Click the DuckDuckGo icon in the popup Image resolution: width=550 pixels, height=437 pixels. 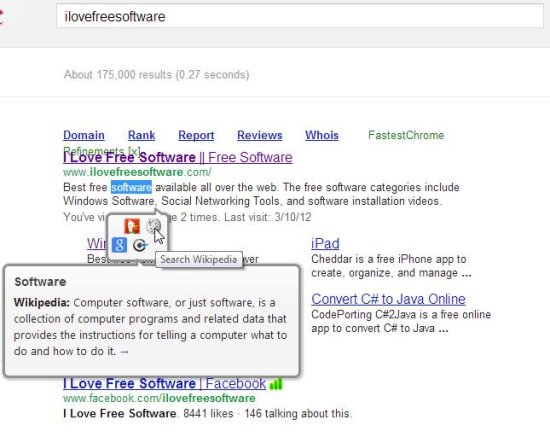pyautogui.click(x=132, y=226)
